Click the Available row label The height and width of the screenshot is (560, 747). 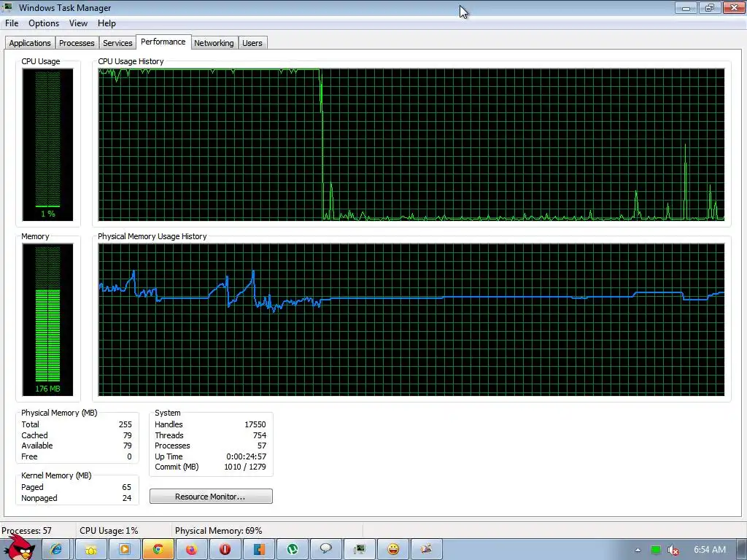(37, 446)
